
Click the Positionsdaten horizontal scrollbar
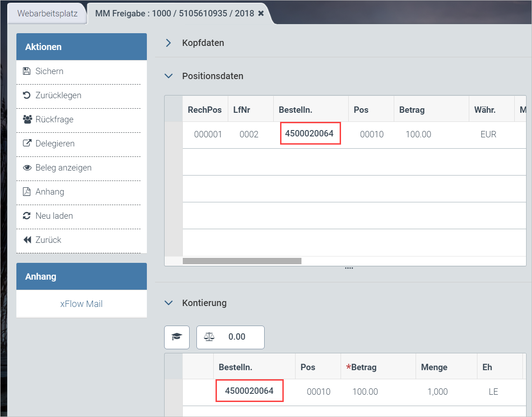click(242, 261)
